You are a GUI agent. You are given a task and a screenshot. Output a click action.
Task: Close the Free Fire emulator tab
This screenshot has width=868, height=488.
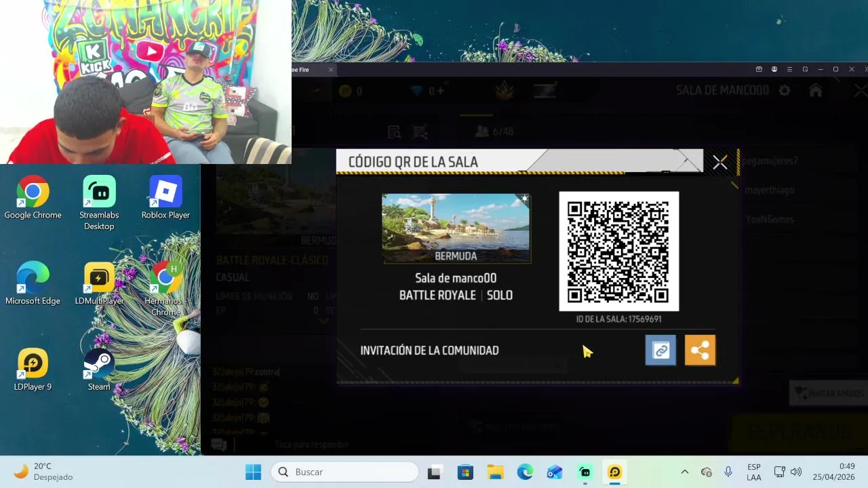click(331, 69)
